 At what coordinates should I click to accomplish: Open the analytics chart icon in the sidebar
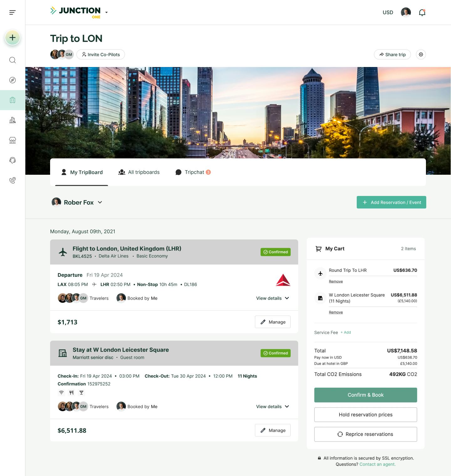point(12,120)
